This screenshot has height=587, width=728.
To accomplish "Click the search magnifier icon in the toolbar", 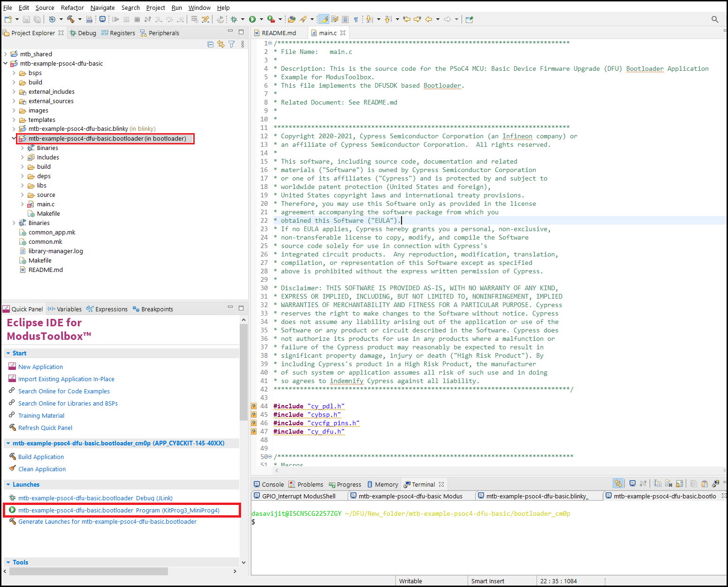I will tap(715, 19).
